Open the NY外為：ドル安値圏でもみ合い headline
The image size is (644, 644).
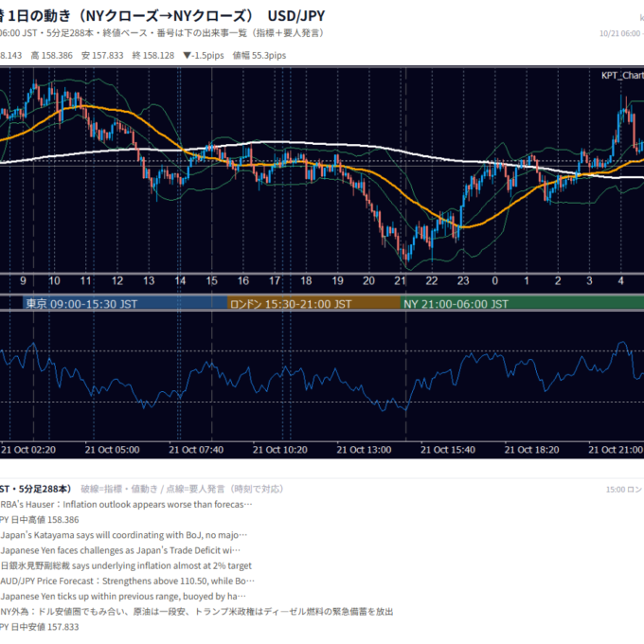pos(197,612)
